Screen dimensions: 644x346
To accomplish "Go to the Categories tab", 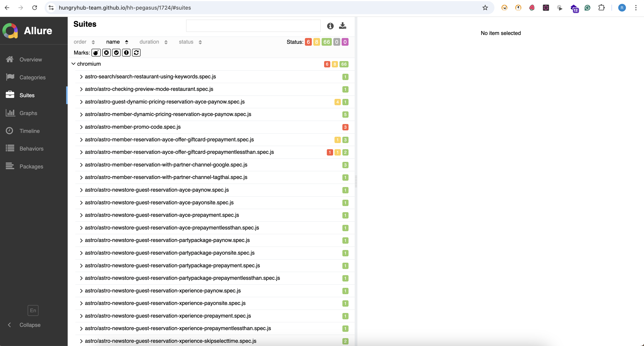I will (x=32, y=77).
